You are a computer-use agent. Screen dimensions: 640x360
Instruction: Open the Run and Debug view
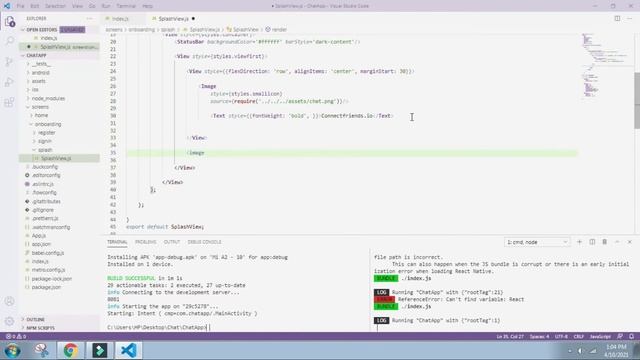[9, 82]
